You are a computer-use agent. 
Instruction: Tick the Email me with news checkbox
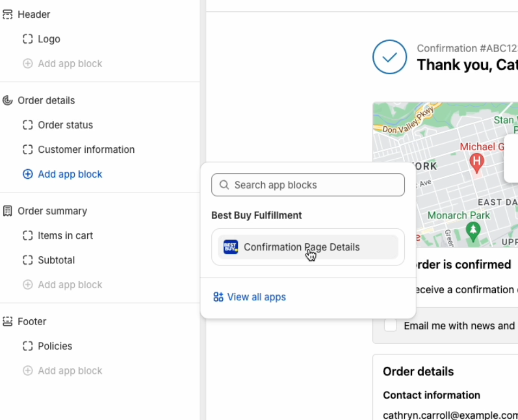pyautogui.click(x=390, y=326)
